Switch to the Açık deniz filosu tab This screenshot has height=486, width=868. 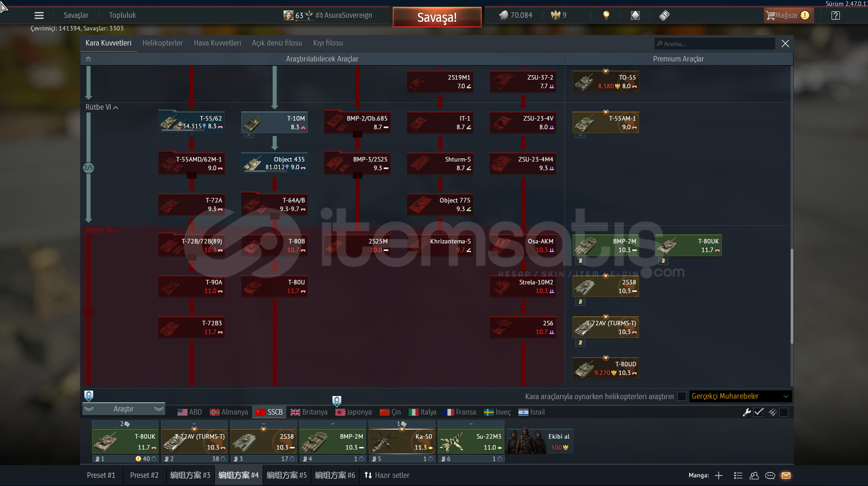(277, 43)
